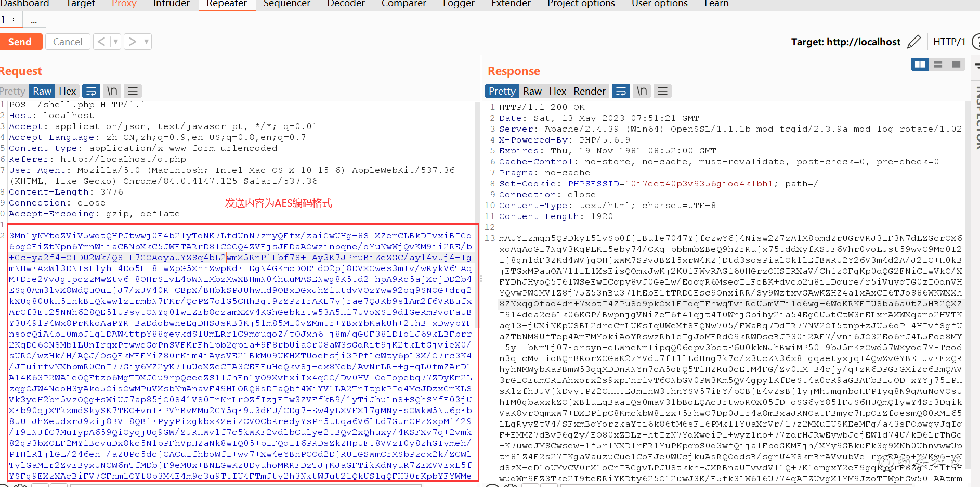The height and width of the screenshot is (487, 980).
Task: Click the HTTP/1.1 200 OK status line
Action: [542, 107]
